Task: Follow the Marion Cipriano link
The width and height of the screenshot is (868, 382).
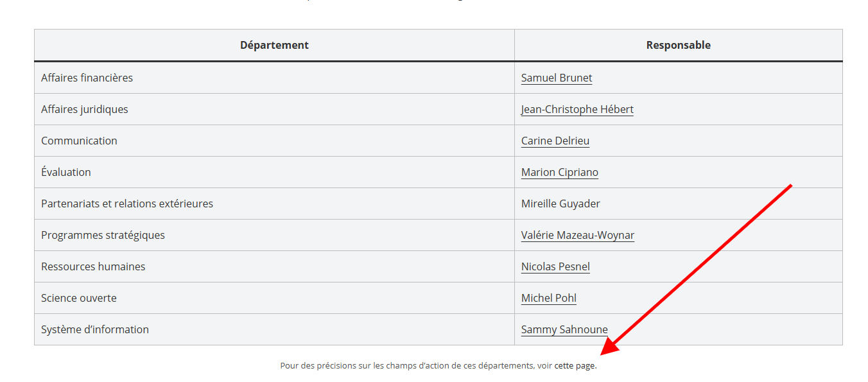Action: 559,172
